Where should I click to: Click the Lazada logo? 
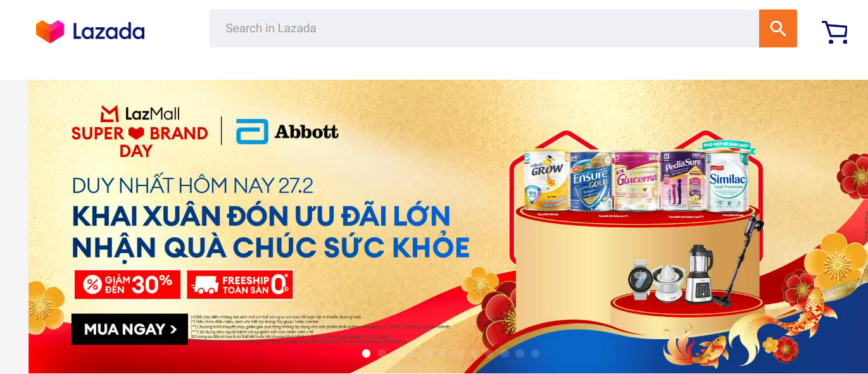click(x=90, y=31)
